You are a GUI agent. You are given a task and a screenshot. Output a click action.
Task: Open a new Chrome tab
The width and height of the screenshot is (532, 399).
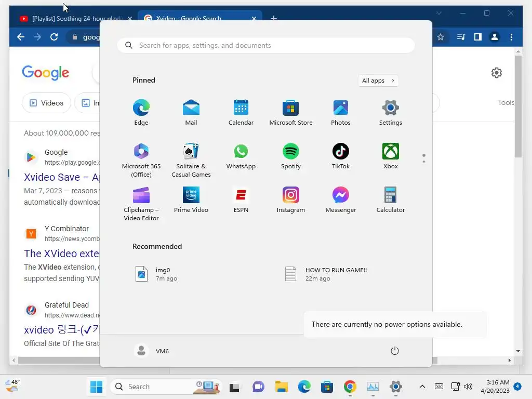[x=273, y=18]
